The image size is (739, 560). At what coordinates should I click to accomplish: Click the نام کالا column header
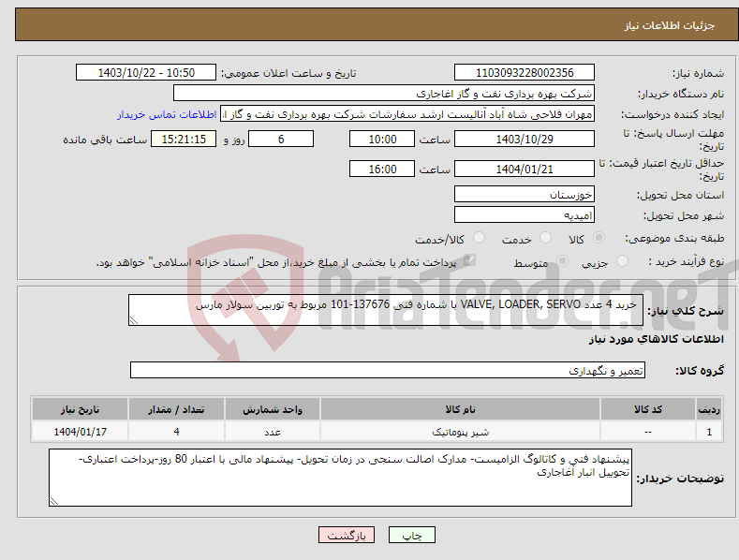pos(460,409)
